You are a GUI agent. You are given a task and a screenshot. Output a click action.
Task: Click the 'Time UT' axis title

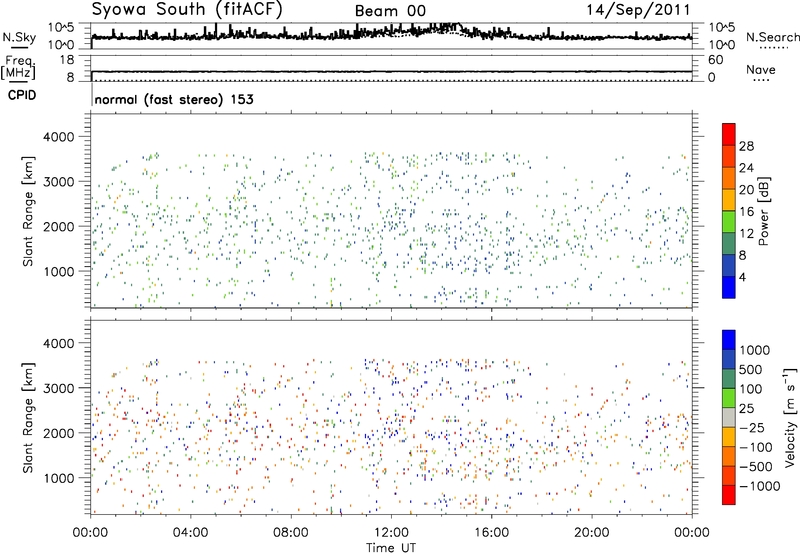pos(391,548)
